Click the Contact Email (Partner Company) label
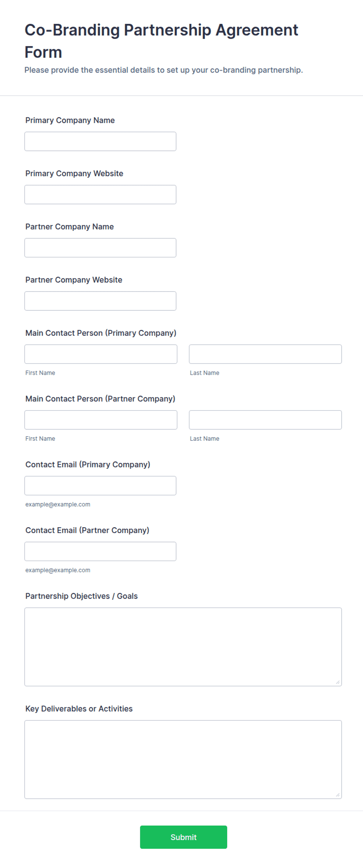The image size is (363, 868). coord(87,530)
